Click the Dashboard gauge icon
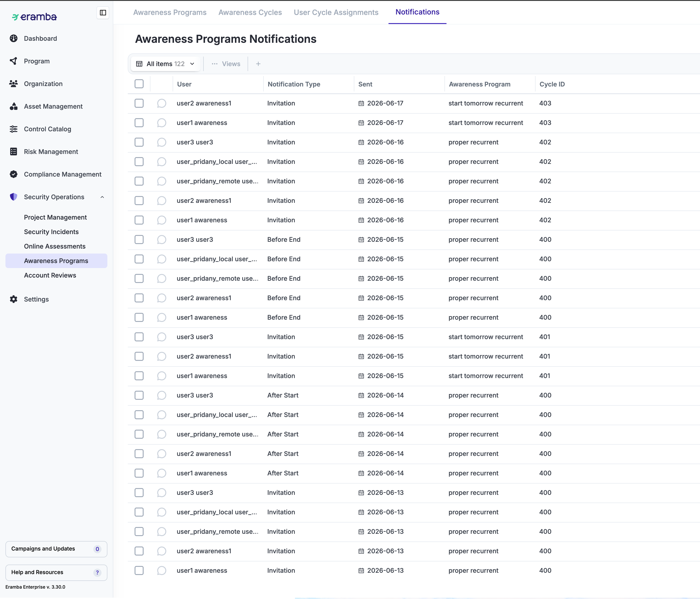The image size is (700, 599). coord(14,38)
